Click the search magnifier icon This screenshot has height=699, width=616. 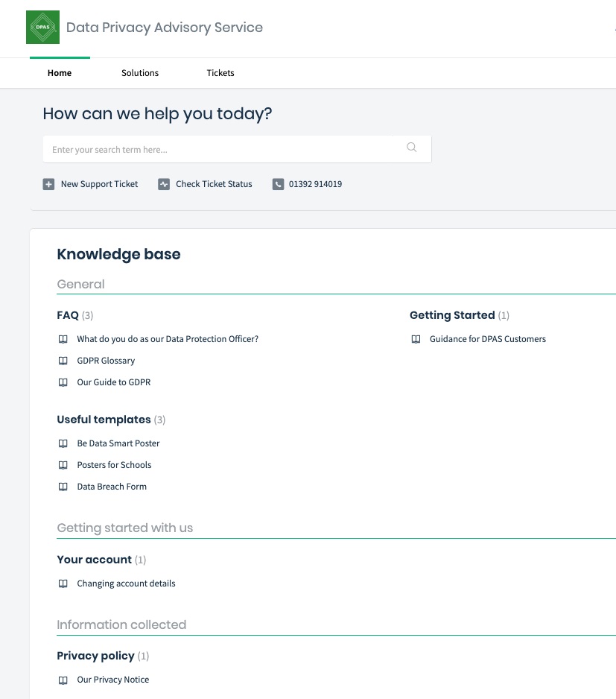click(x=411, y=148)
